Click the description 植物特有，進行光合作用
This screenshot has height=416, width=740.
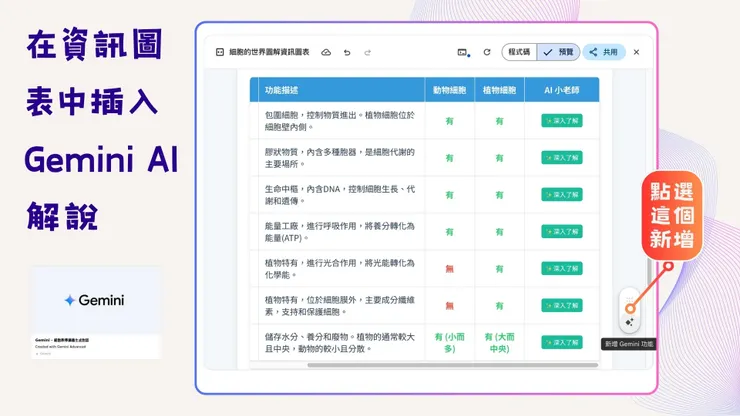(x=339, y=268)
